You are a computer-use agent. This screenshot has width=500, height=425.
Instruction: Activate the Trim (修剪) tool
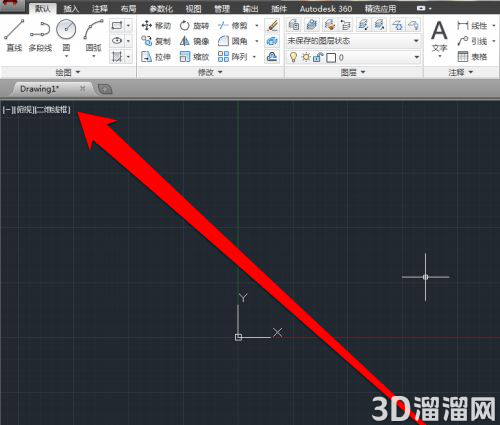point(233,26)
